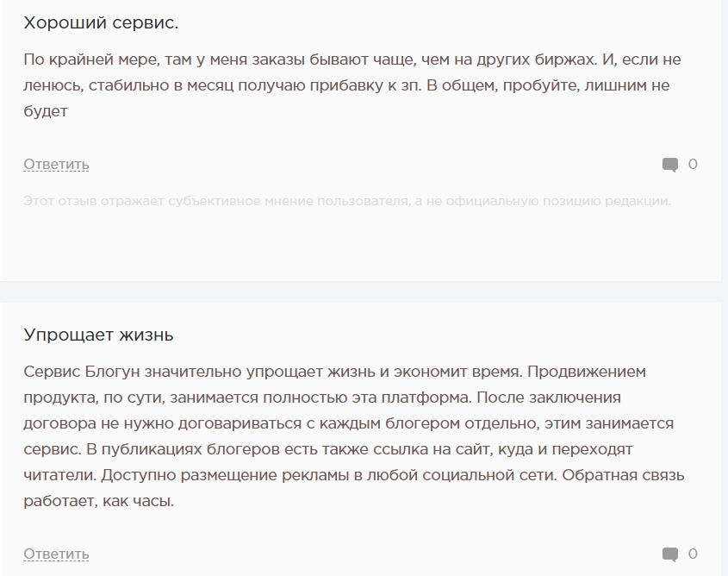Click the comment count 0 of Хороший сервис review
Viewport: 728px width, 576px height.
693,165
